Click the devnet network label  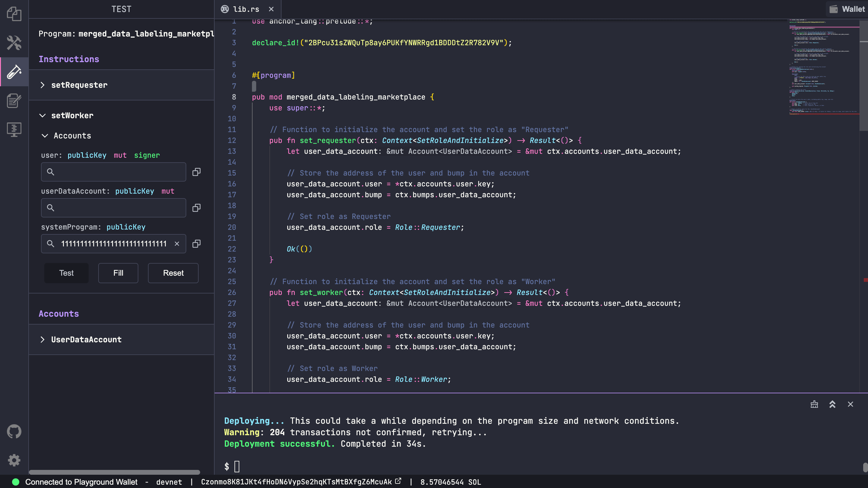coord(169,482)
